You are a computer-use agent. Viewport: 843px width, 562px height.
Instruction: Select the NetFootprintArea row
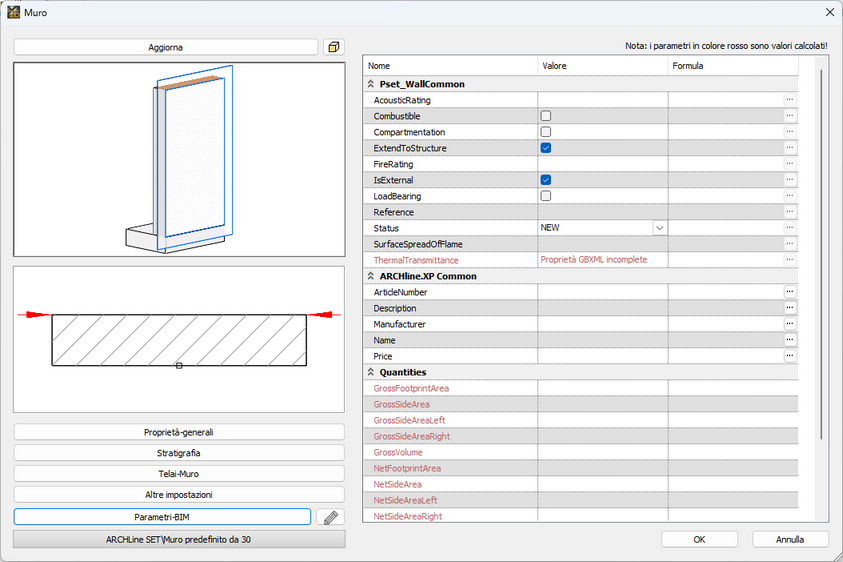click(x=581, y=468)
